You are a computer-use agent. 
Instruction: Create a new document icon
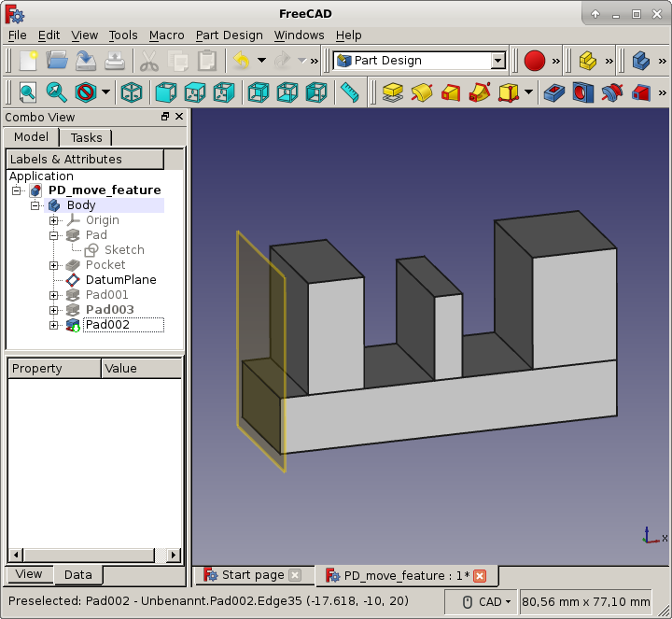[x=28, y=61]
